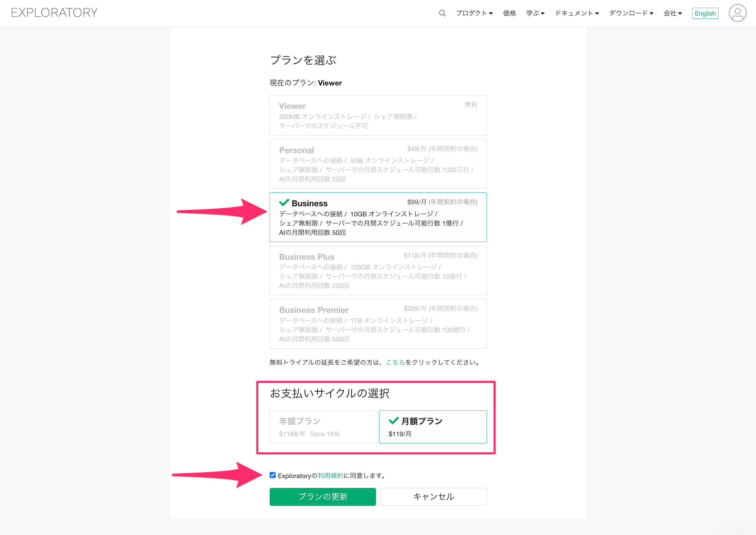The image size is (756, 535).
Task: Expand the 学ぶ dropdown menu
Action: tap(535, 13)
